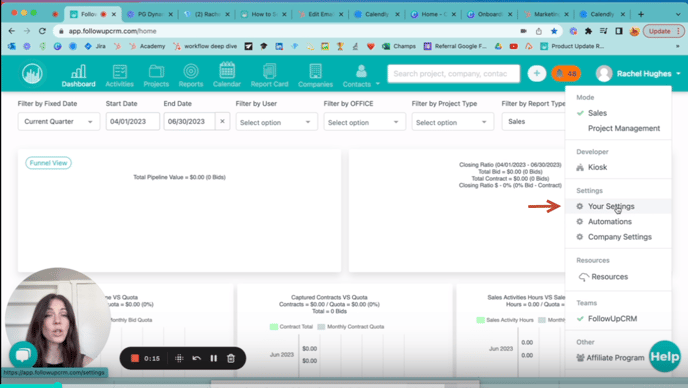Screen dimensions: 688x388
Task: Open the browser extensions puzzle icon
Action: [x=588, y=31]
